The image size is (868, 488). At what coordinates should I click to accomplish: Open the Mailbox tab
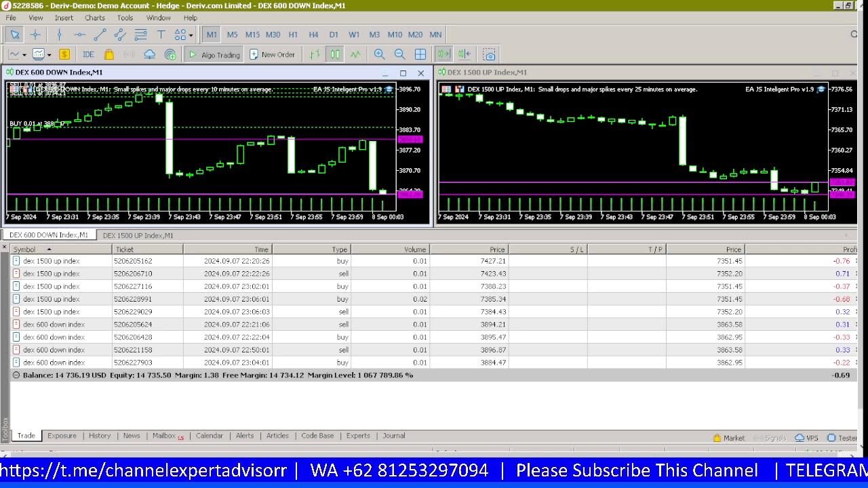point(167,436)
